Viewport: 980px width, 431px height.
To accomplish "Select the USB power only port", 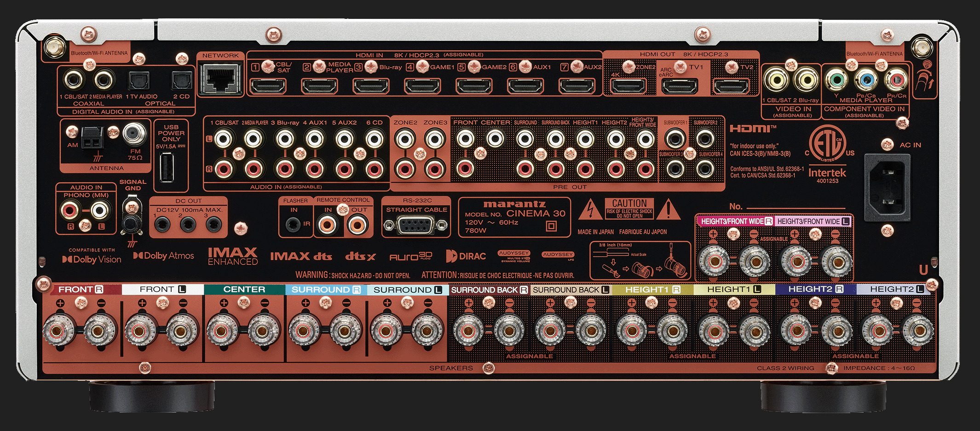I will [x=166, y=169].
